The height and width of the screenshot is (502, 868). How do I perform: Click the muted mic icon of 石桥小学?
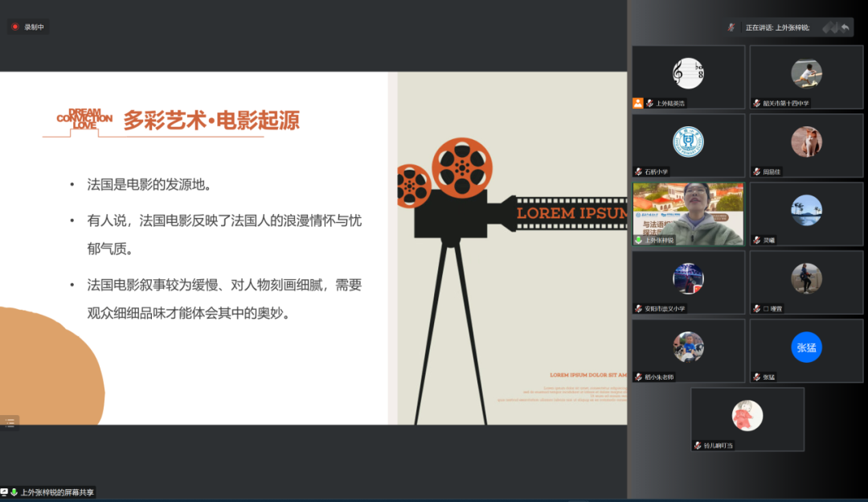tap(638, 172)
